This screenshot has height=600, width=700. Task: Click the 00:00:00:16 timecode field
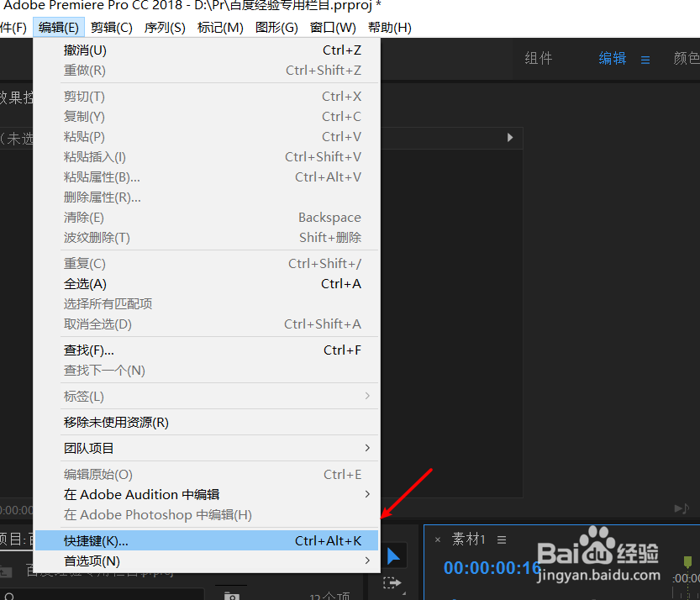coord(492,568)
